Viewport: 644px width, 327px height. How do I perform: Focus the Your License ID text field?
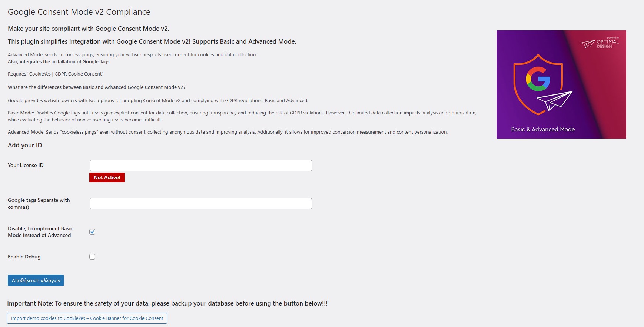click(x=200, y=166)
